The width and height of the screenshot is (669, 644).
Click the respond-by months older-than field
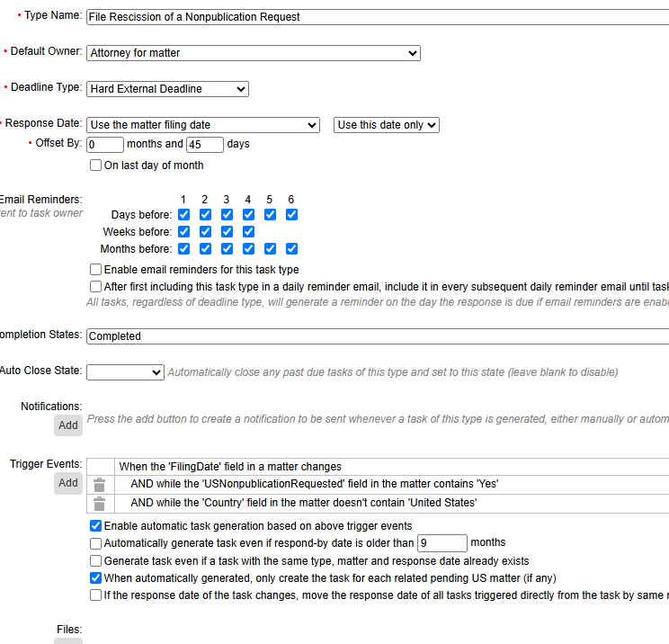tap(442, 543)
